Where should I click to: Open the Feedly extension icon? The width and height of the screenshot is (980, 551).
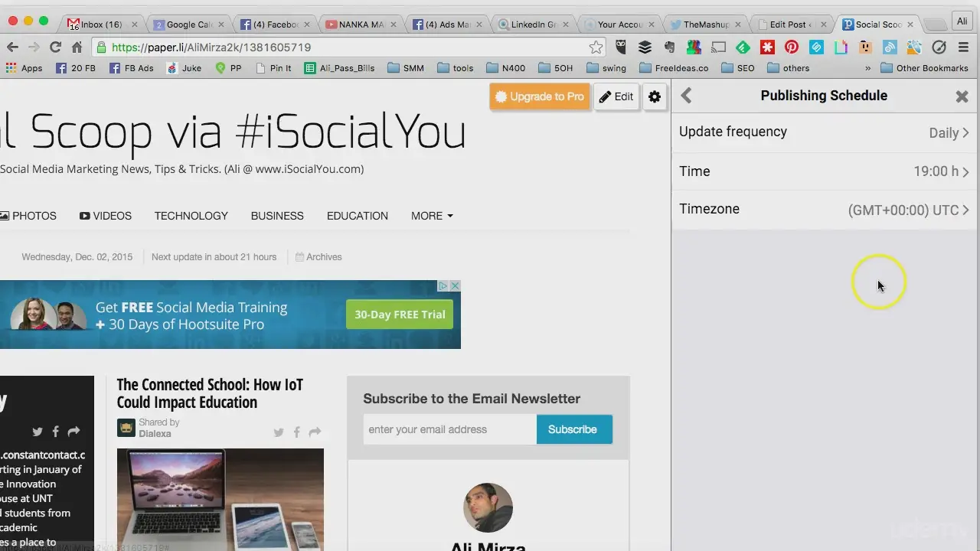pyautogui.click(x=743, y=47)
